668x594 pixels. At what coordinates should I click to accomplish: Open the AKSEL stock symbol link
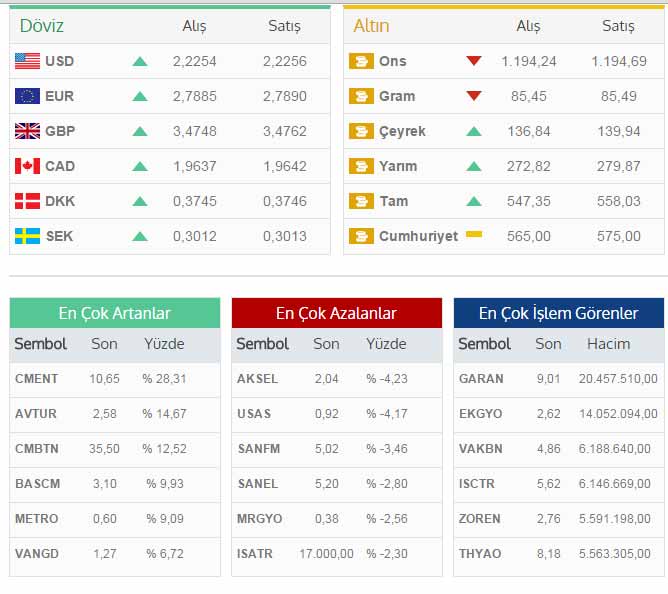click(x=257, y=379)
